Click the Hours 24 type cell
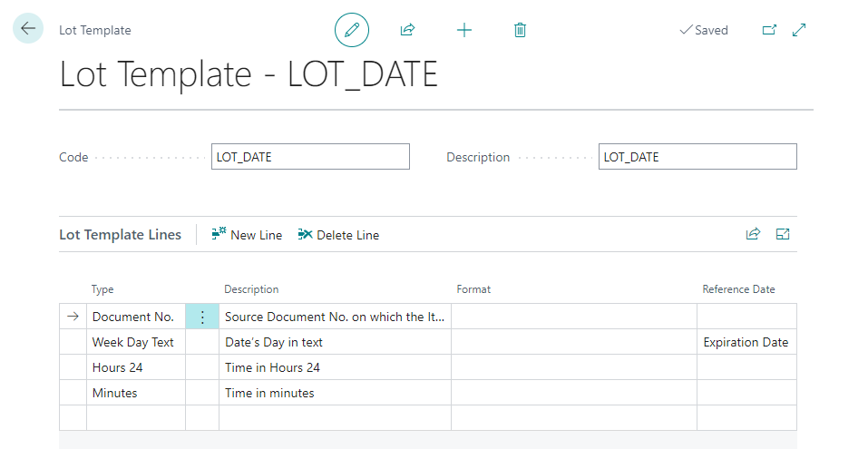 [134, 367]
